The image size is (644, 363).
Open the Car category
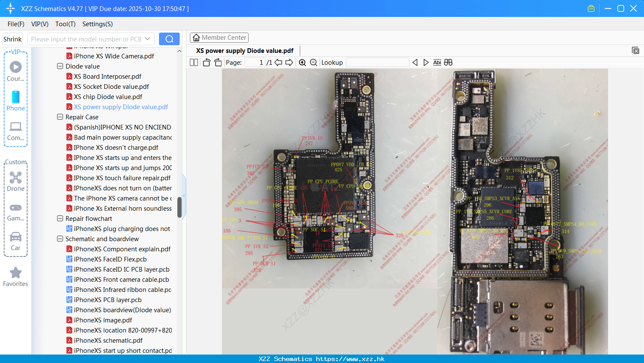click(16, 241)
